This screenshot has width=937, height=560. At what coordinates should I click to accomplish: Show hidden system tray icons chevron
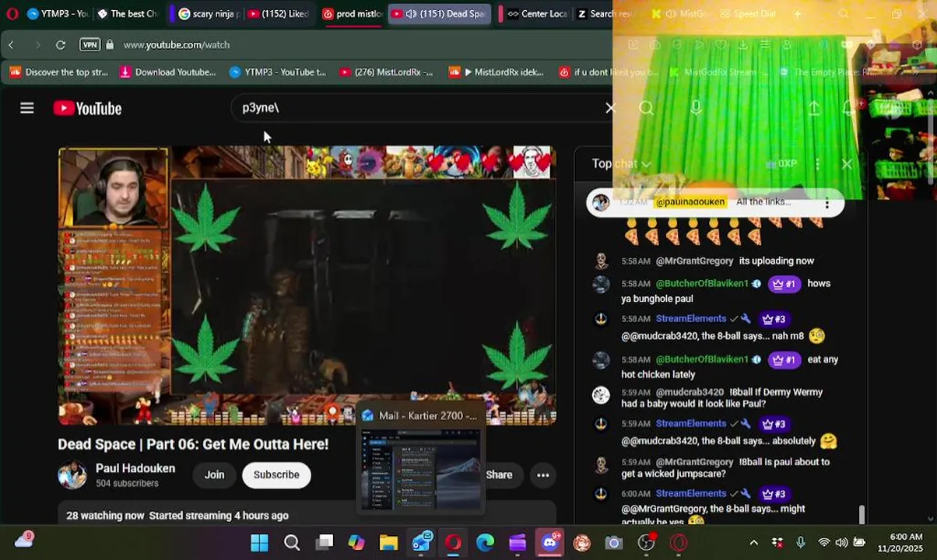click(753, 543)
